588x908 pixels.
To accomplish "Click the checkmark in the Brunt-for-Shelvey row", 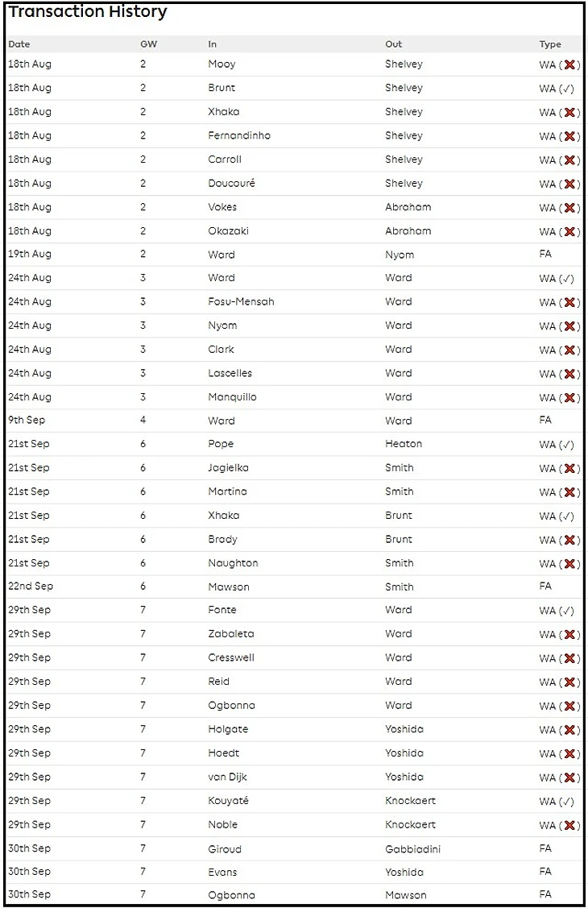I will point(567,89).
